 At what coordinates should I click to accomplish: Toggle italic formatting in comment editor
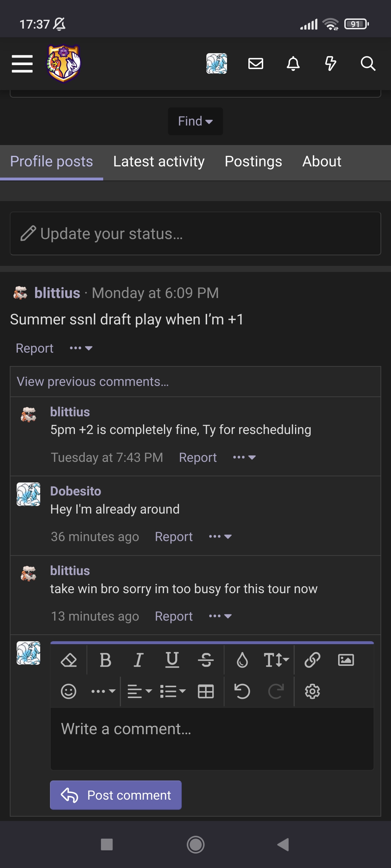139,660
